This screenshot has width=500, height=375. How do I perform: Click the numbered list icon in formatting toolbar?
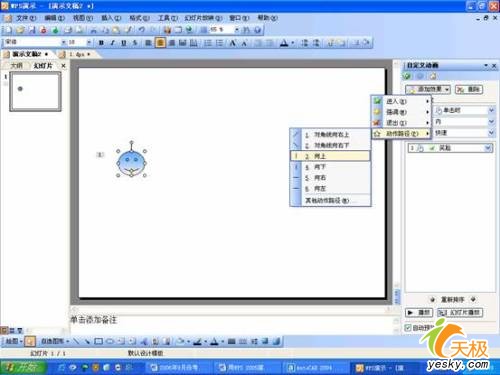208,43
